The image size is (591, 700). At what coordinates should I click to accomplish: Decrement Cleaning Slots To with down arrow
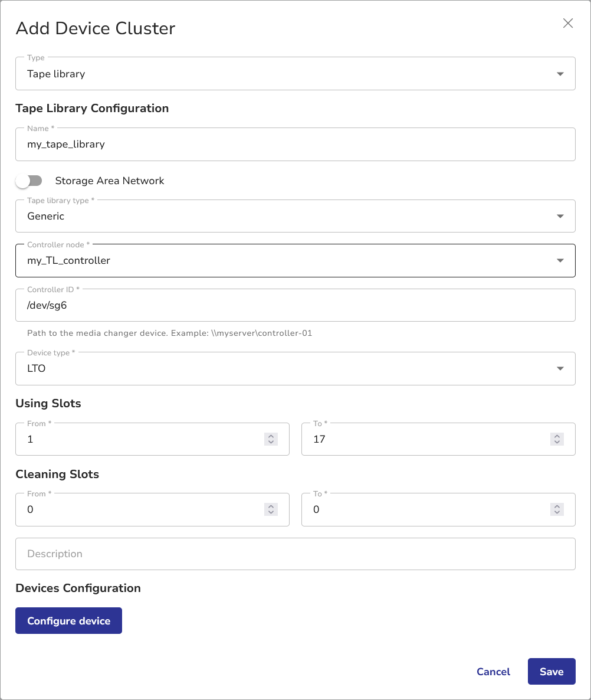point(557,512)
